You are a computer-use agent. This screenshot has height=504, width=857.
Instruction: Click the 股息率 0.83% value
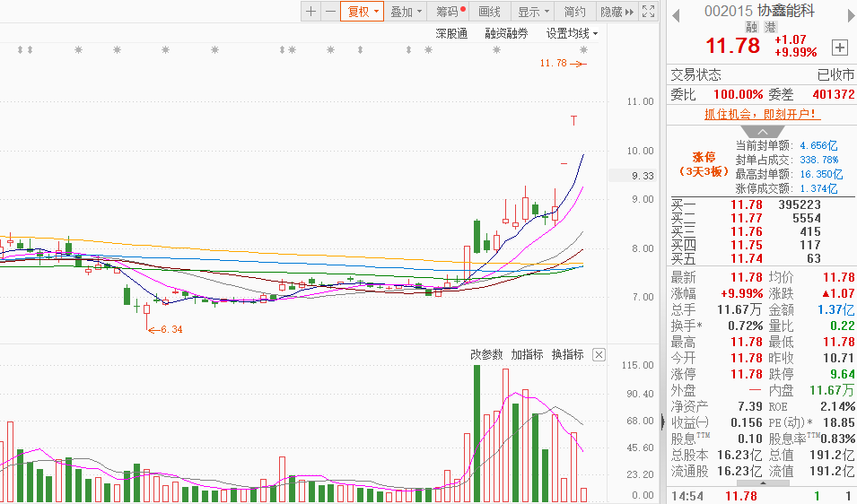pyautogui.click(x=837, y=439)
